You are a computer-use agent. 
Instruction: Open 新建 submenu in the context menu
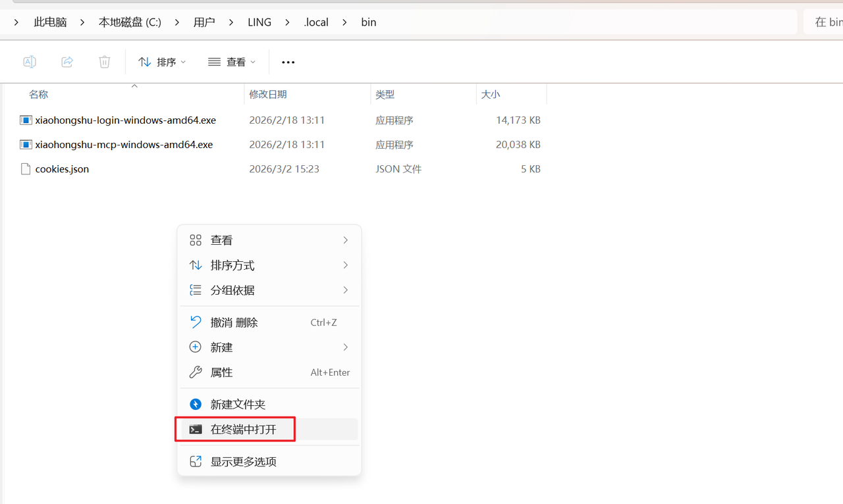269,347
